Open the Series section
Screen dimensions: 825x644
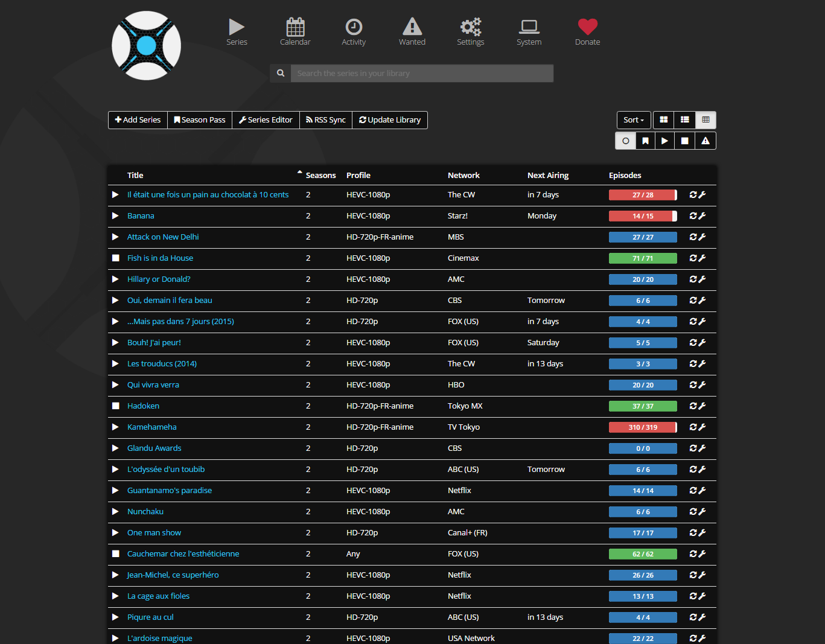click(237, 32)
